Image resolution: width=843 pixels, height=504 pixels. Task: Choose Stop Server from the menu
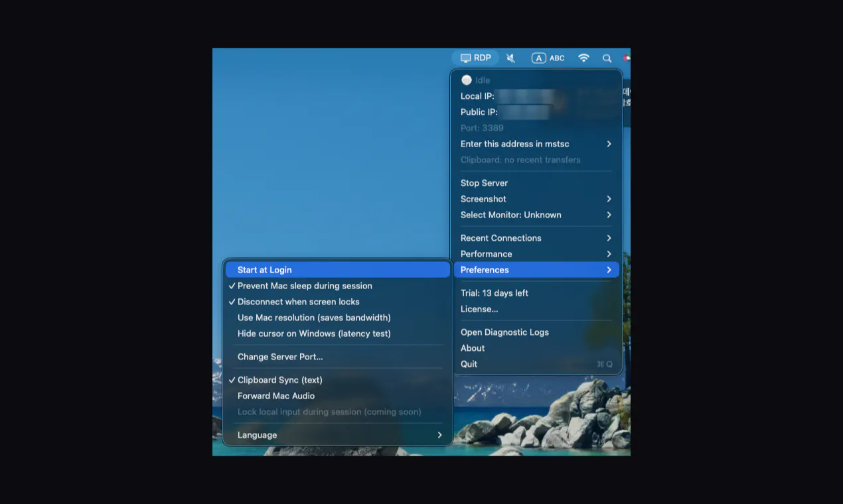pos(536,183)
